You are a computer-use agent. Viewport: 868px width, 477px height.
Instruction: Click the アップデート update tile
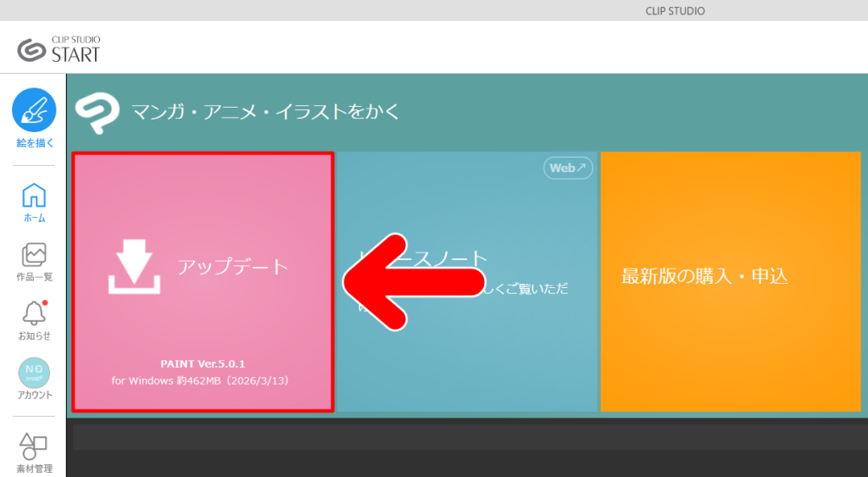coord(203,281)
